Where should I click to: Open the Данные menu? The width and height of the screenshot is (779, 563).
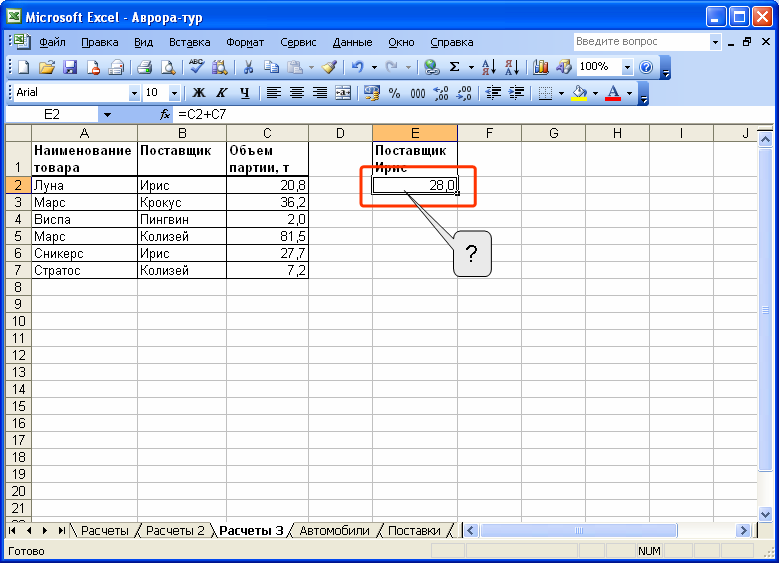click(352, 42)
